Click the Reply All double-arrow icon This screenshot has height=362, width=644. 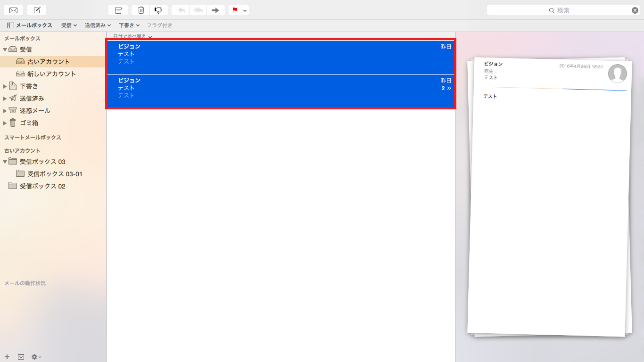[198, 10]
